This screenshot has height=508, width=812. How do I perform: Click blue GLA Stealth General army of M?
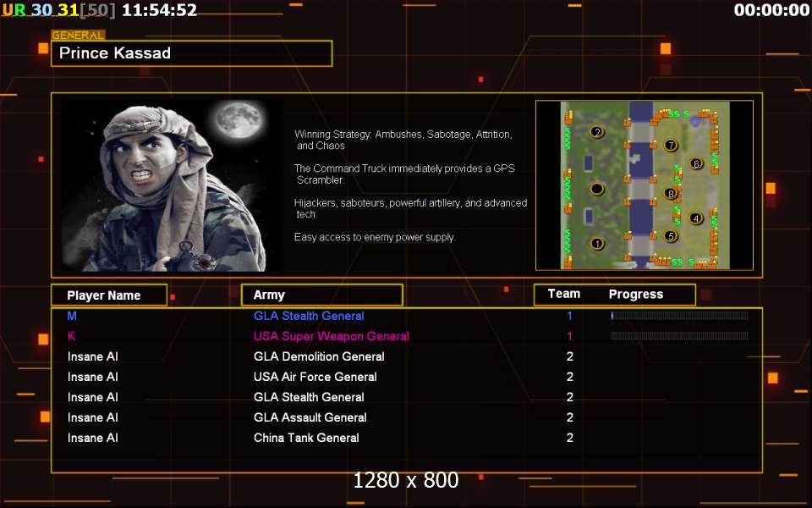pos(309,316)
